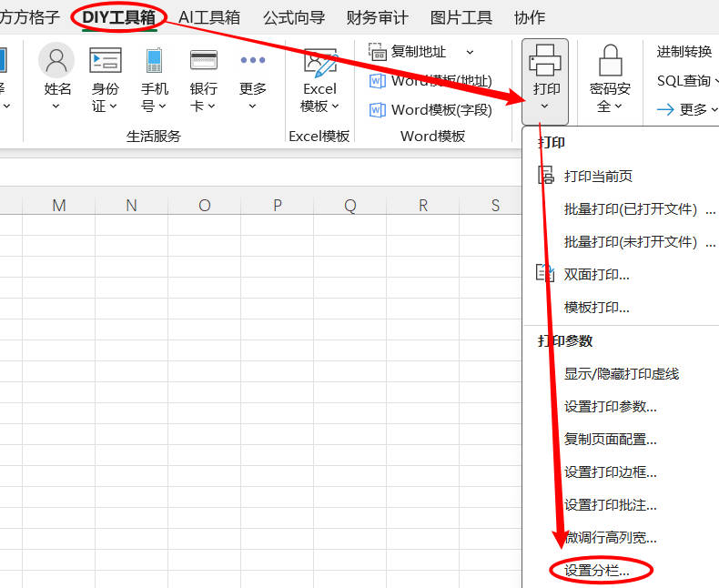Click Word模板(字段) button

pos(431,110)
